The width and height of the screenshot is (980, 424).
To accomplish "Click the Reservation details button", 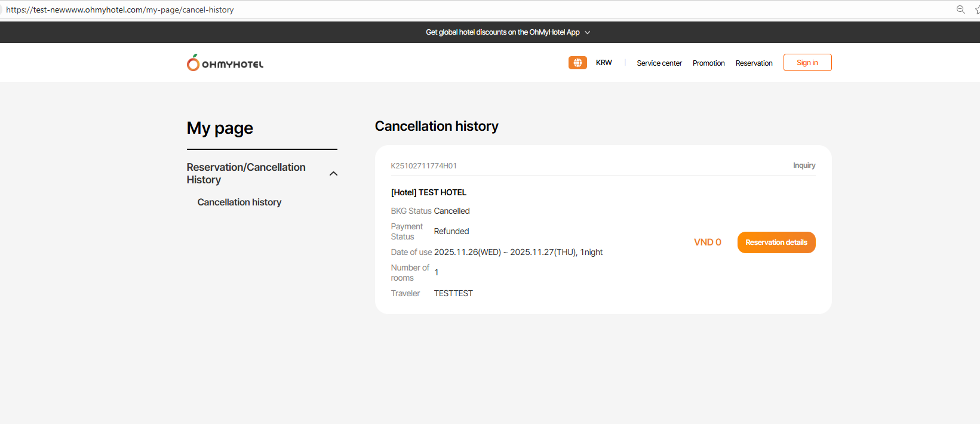I will point(776,242).
